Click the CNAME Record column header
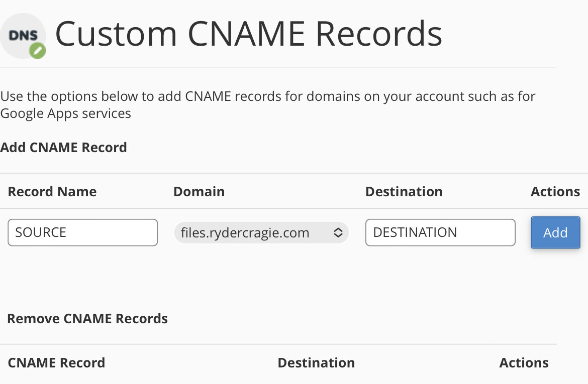Screen dimensions: 588x384 57,362
